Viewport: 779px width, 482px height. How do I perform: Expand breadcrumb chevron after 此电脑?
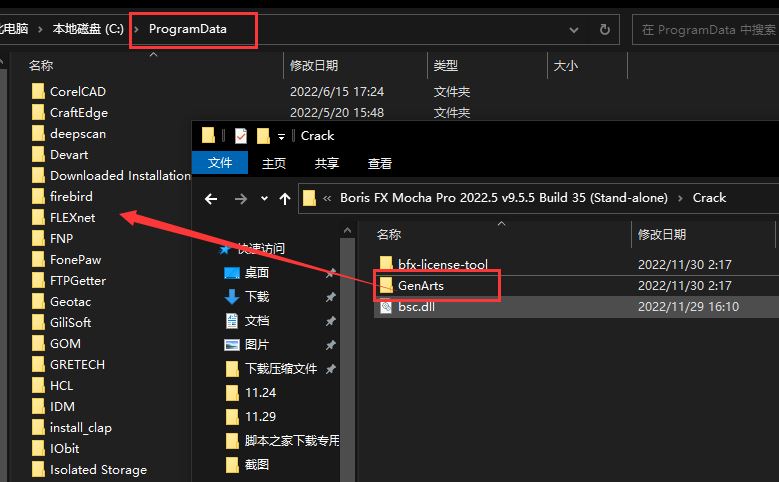(x=40, y=29)
